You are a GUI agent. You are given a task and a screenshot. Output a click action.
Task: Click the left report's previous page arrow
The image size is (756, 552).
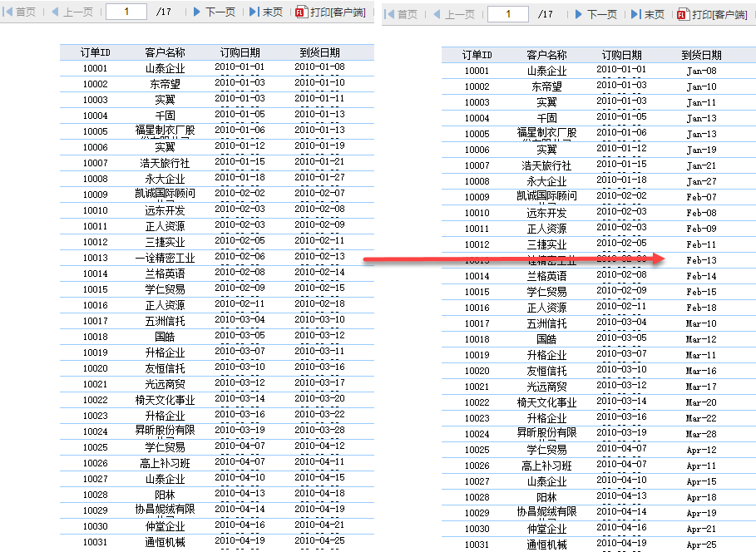pyautogui.click(x=55, y=12)
